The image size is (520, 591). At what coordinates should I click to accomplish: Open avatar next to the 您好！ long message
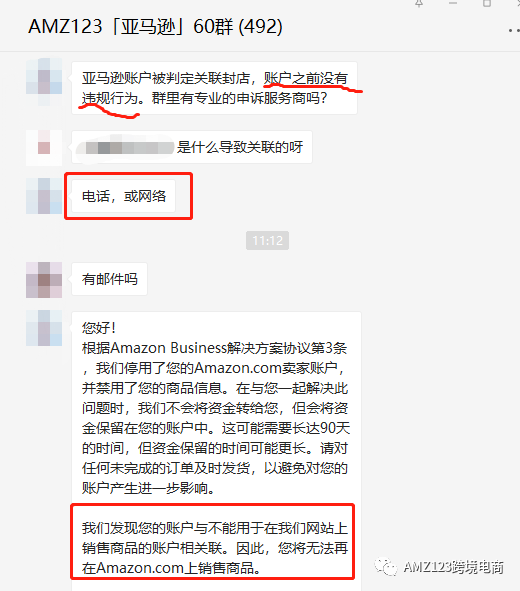(44, 328)
